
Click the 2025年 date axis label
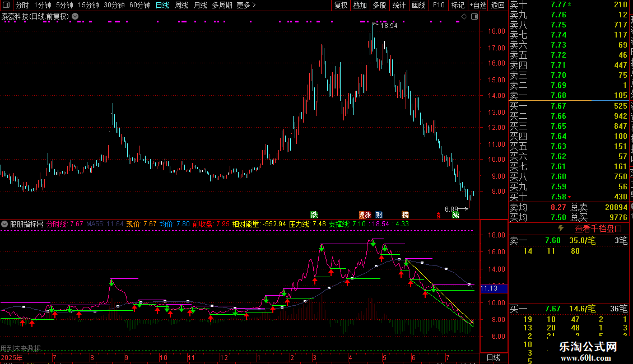coord(12,357)
